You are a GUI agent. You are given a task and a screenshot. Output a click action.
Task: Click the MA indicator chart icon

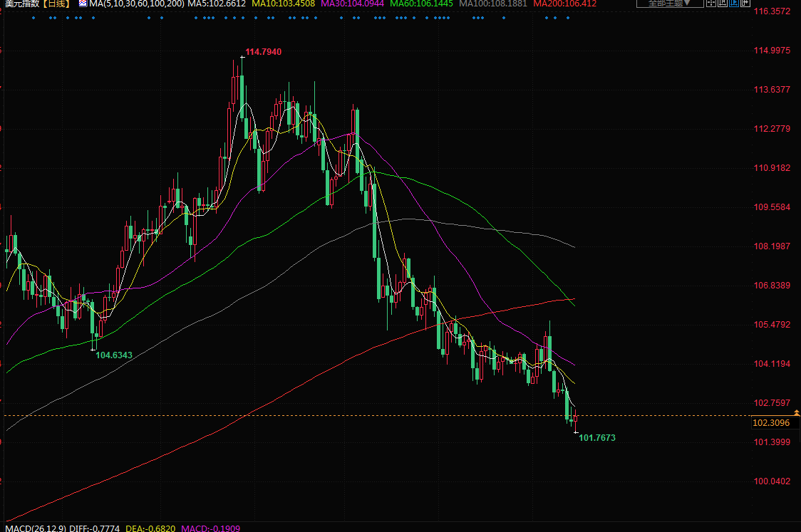82,4
